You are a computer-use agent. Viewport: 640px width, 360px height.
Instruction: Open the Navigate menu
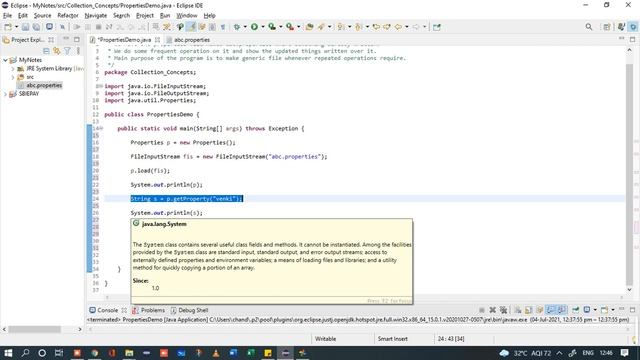tap(96, 16)
